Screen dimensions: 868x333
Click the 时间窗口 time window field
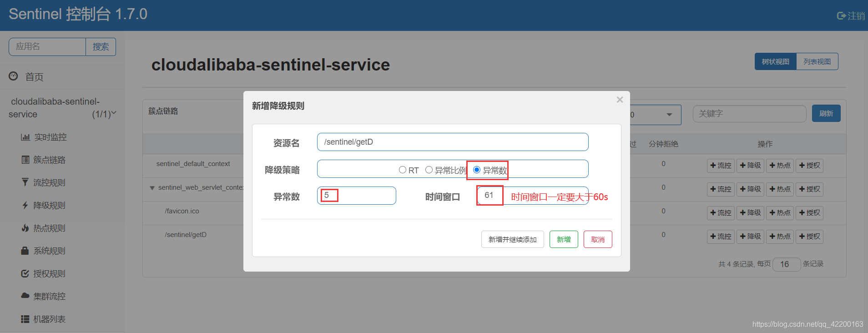pos(532,196)
